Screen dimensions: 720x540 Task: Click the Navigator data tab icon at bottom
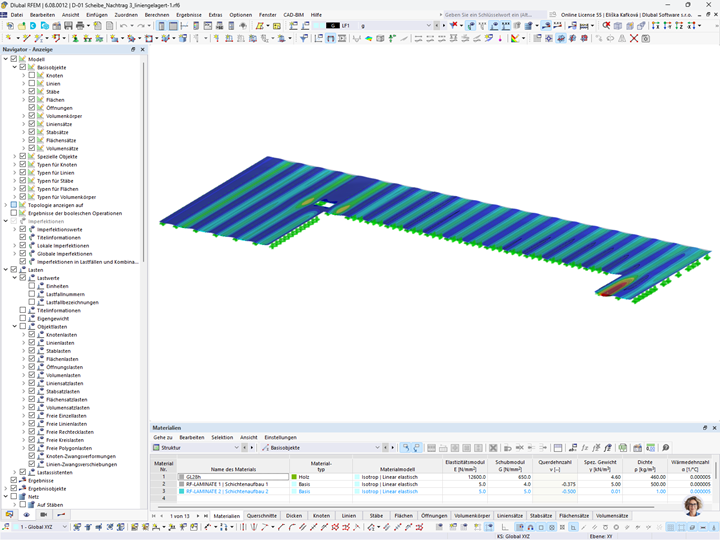[x=9, y=515]
